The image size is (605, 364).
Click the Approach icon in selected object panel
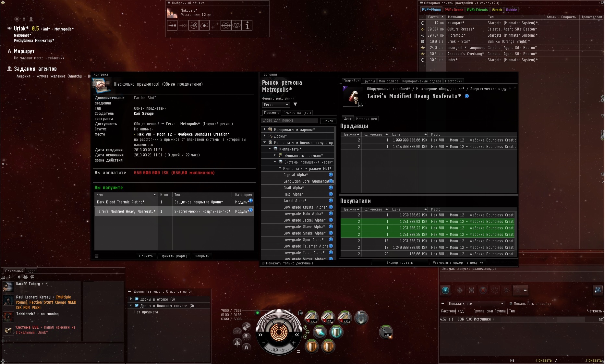point(172,25)
